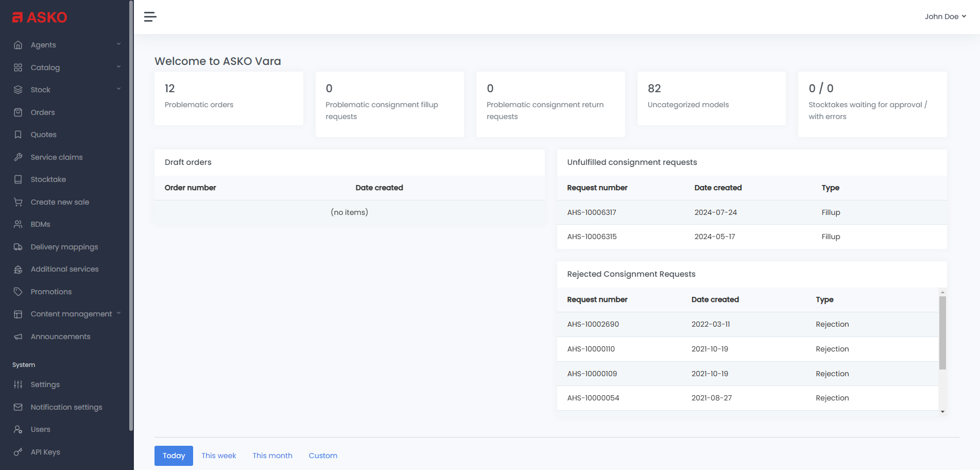Switch to This month tab

point(272,456)
